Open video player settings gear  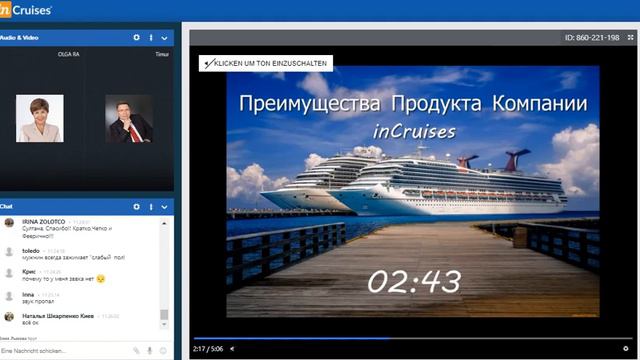pyautogui.click(x=625, y=349)
